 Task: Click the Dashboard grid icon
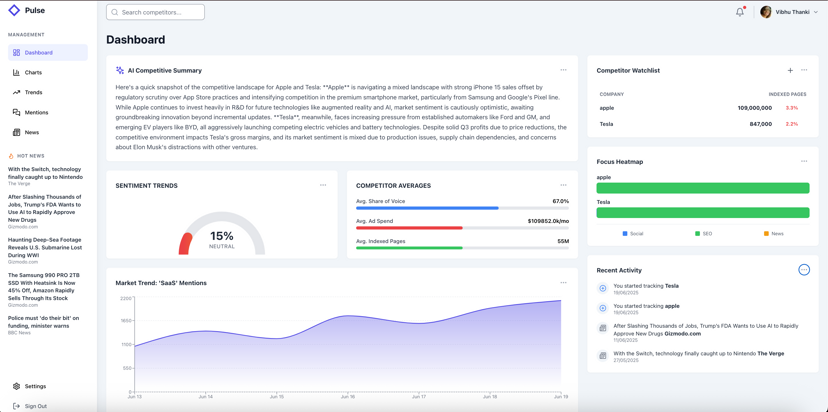16,52
